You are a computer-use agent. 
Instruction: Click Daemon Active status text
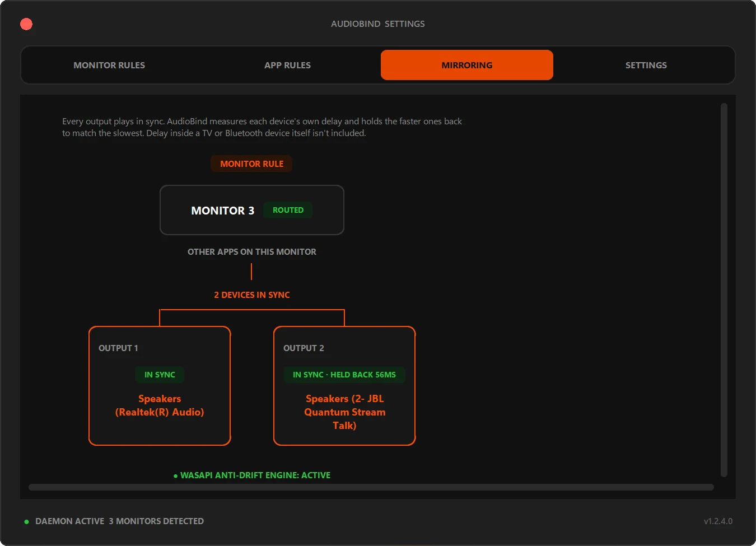[70, 521]
